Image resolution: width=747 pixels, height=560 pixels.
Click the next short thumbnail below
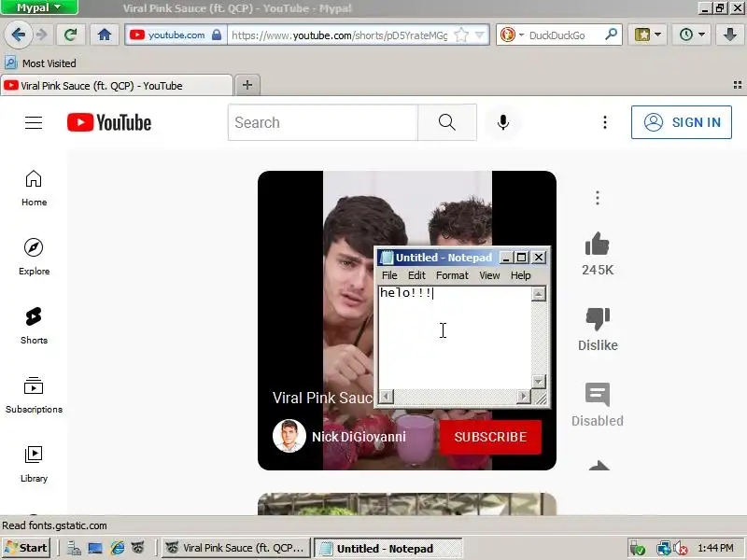click(x=407, y=504)
